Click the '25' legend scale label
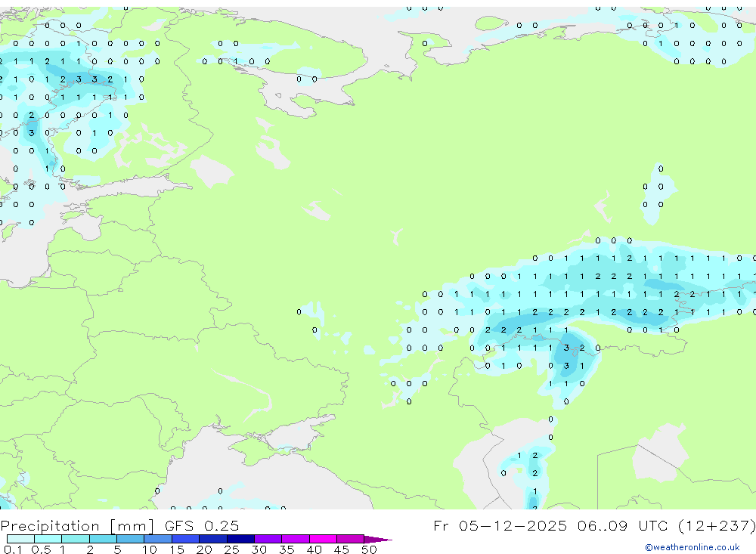The height and width of the screenshot is (554, 756). [231, 549]
